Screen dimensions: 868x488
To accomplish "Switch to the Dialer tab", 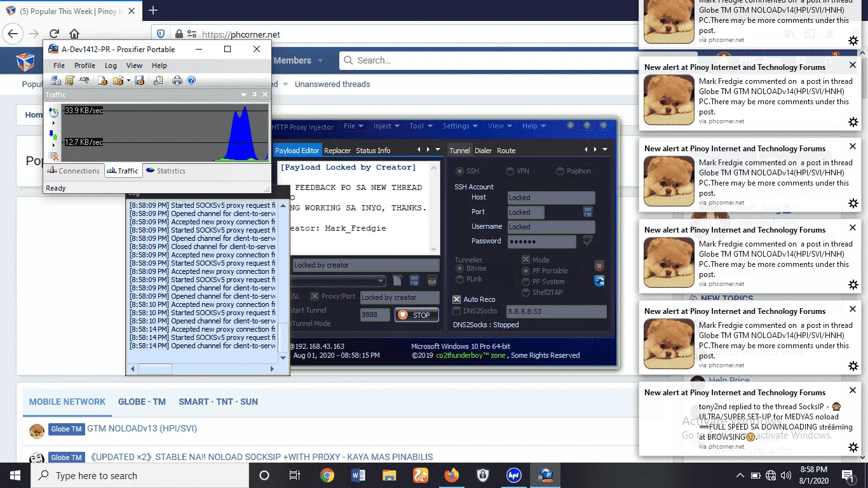I will coord(483,151).
